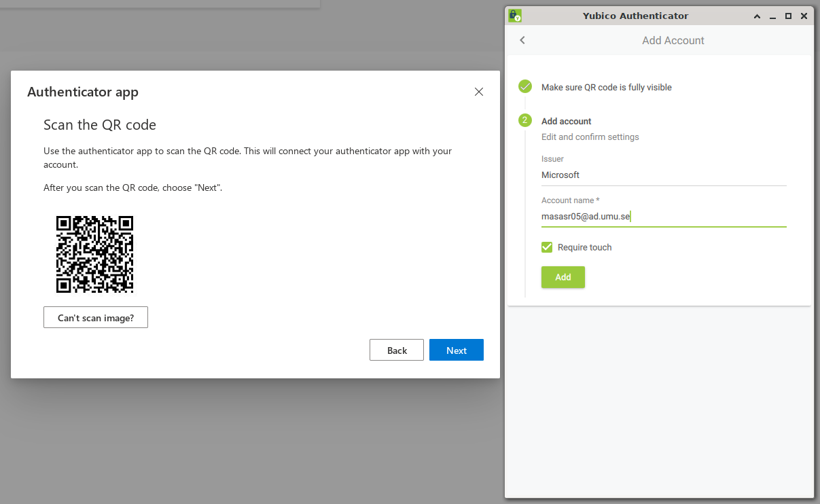Click the blue Next button
The width and height of the screenshot is (820, 504).
coord(457,350)
